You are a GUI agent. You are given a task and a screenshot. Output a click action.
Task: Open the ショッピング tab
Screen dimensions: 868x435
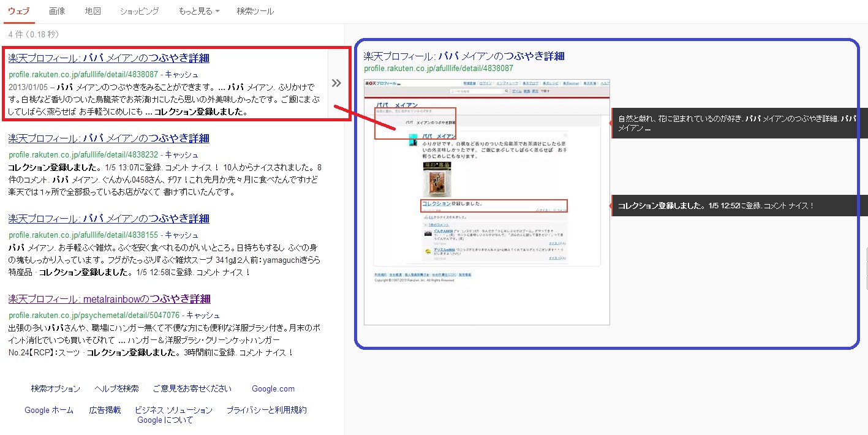click(139, 11)
